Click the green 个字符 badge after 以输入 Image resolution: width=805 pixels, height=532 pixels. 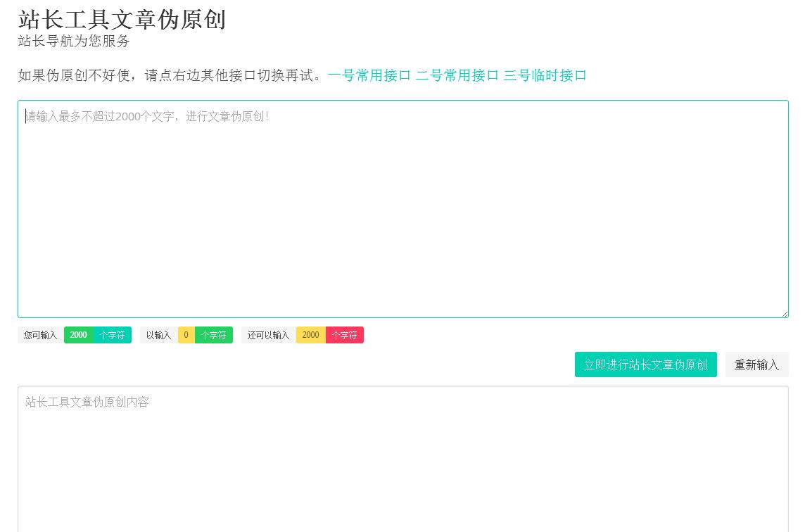(x=214, y=336)
